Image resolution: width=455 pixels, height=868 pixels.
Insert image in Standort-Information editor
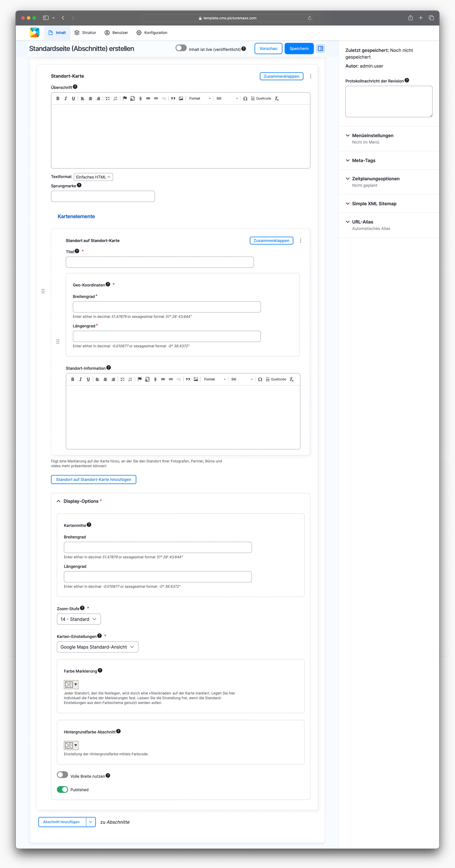click(x=196, y=379)
